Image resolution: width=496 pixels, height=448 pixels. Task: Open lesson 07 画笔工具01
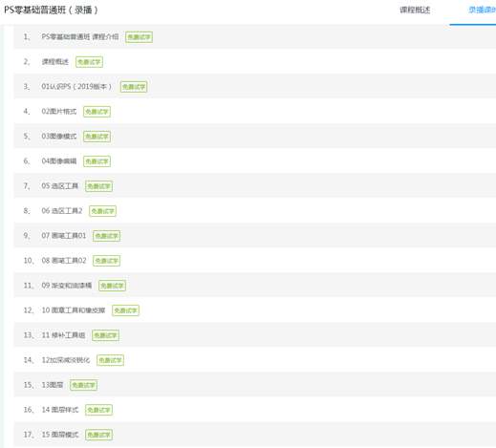64,236
